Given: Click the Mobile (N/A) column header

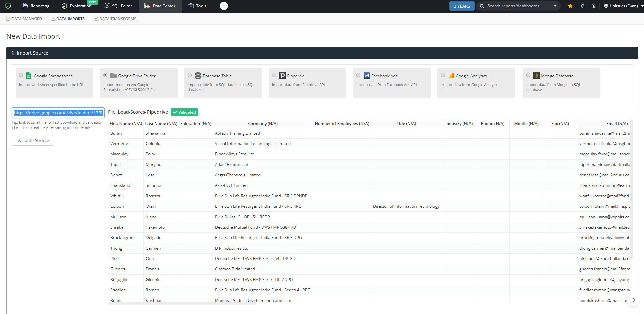Looking at the screenshot, I should click(x=527, y=124).
